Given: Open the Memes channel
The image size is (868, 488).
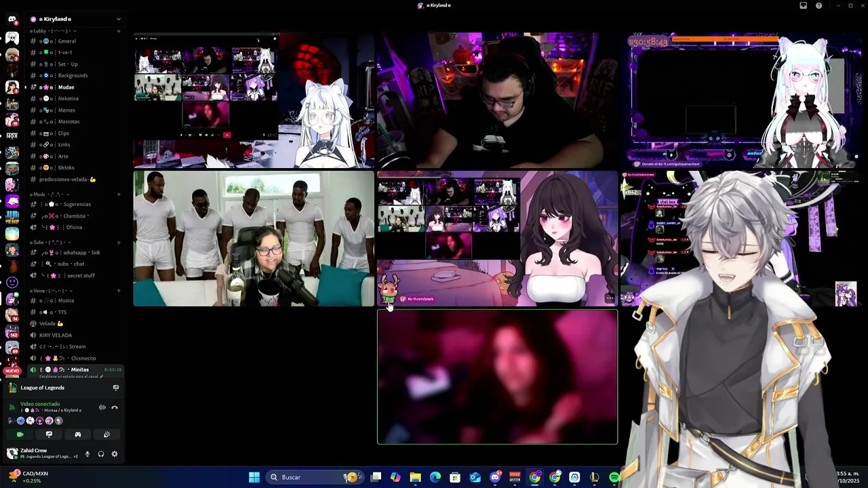Looking at the screenshot, I should click(75, 110).
